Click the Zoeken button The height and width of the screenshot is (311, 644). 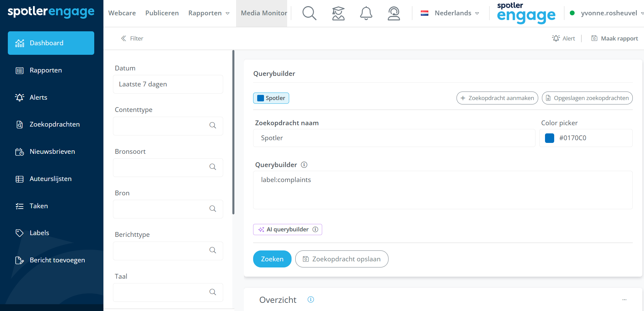(x=272, y=259)
